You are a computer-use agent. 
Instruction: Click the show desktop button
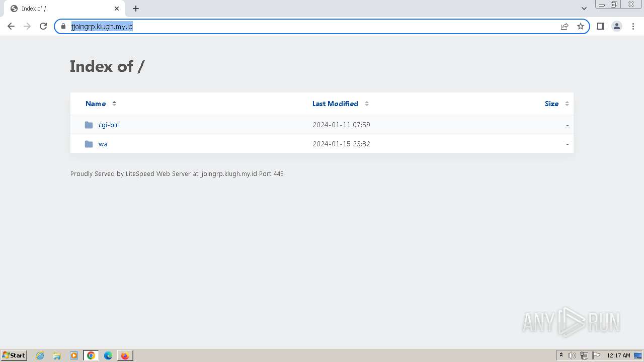pos(638,355)
